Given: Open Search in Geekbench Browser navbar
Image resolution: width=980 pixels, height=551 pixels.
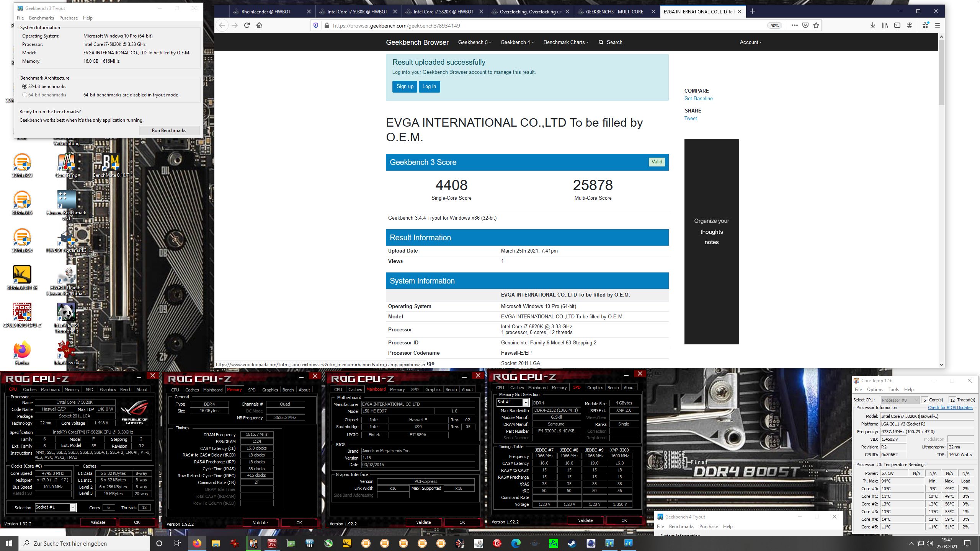Looking at the screenshot, I should click(610, 42).
